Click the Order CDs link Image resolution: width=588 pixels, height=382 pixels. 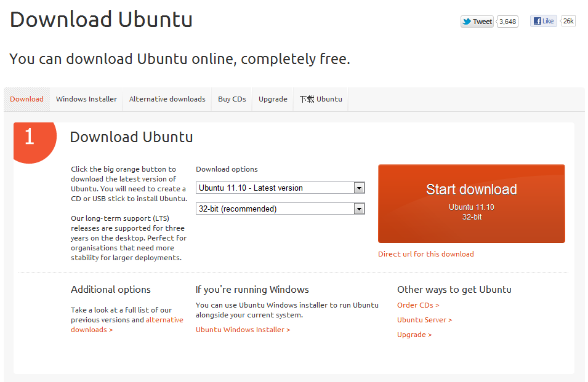point(418,305)
